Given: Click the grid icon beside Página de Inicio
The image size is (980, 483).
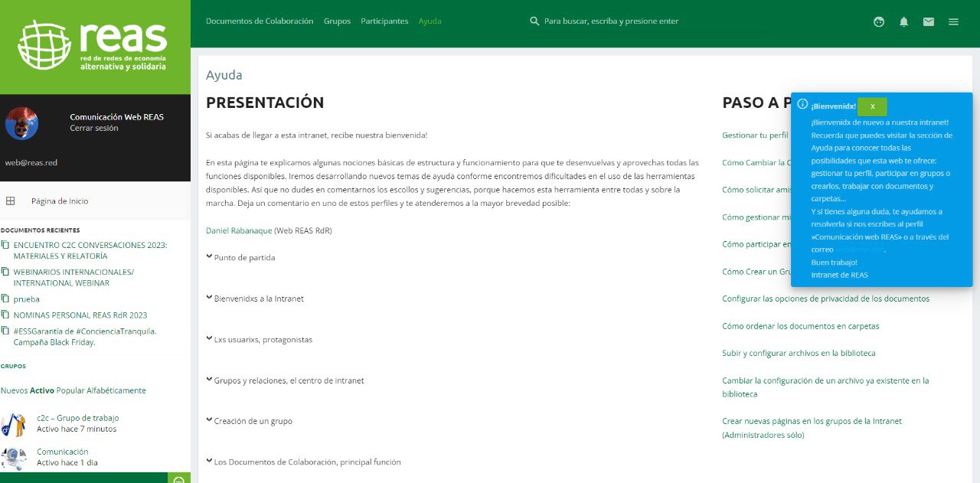Looking at the screenshot, I should (x=10, y=201).
